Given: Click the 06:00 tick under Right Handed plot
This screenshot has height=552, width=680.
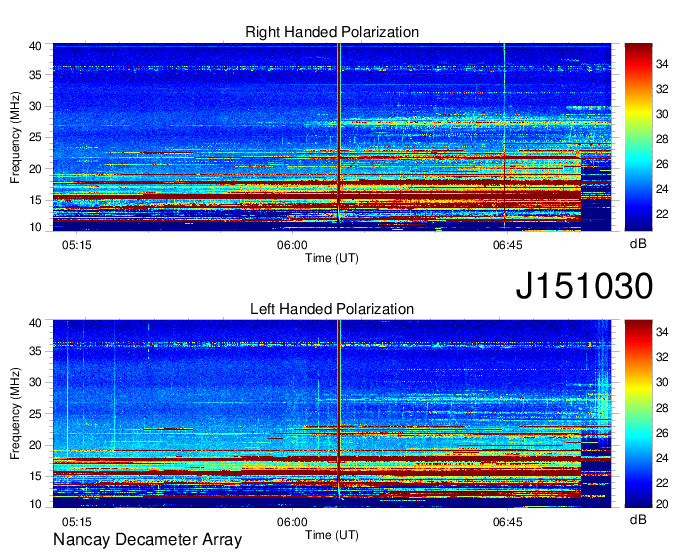Looking at the screenshot, I should (292, 245).
